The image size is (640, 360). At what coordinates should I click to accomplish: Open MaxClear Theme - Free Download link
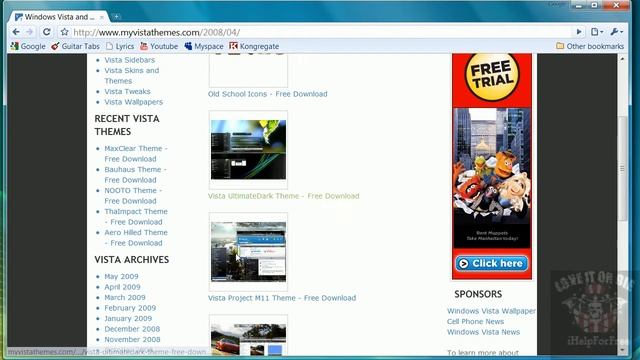(136, 153)
